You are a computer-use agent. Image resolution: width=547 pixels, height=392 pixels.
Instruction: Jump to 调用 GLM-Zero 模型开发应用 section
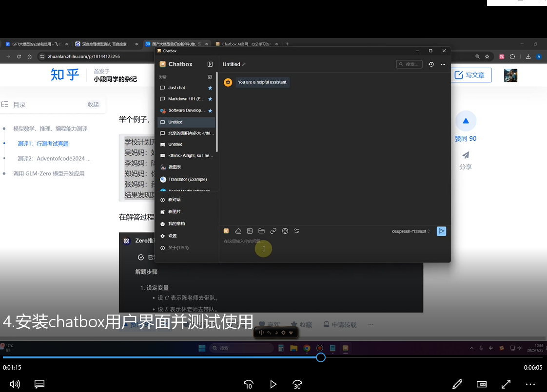pyautogui.click(x=49, y=173)
